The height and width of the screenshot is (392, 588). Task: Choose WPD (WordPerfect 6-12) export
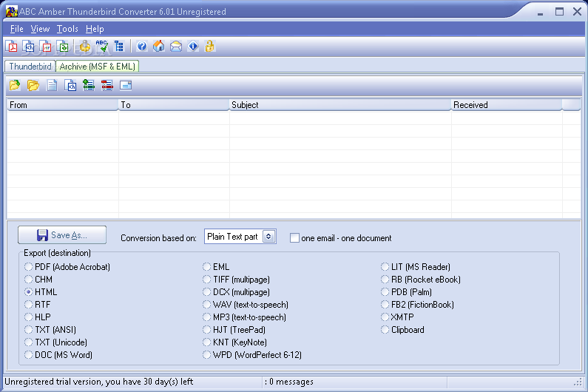click(x=252, y=355)
